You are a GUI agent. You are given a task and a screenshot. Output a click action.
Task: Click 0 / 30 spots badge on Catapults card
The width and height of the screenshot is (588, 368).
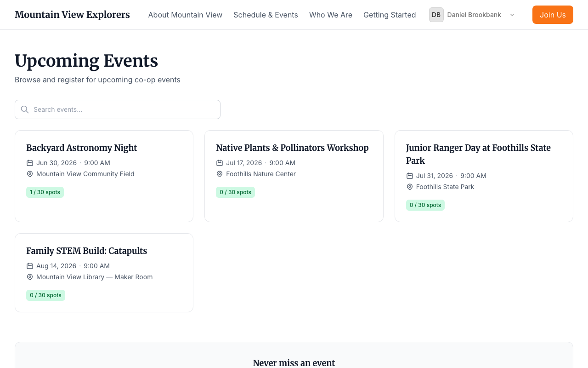point(45,295)
